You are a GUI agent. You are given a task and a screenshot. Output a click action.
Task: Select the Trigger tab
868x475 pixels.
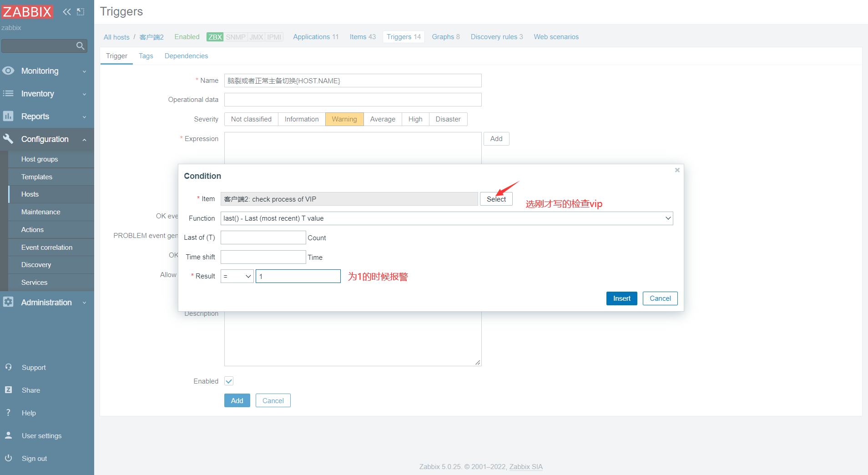pyautogui.click(x=116, y=56)
